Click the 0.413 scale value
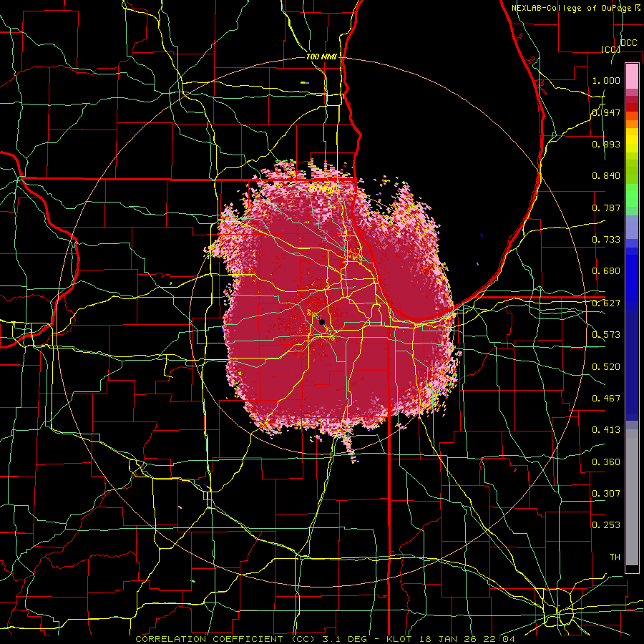The image size is (644, 644). point(606,430)
